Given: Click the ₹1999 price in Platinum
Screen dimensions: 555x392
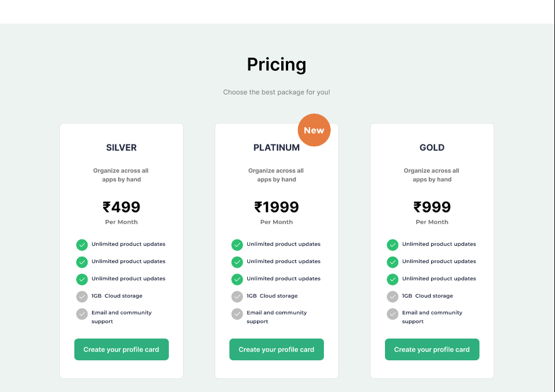Looking at the screenshot, I should pyautogui.click(x=277, y=207).
